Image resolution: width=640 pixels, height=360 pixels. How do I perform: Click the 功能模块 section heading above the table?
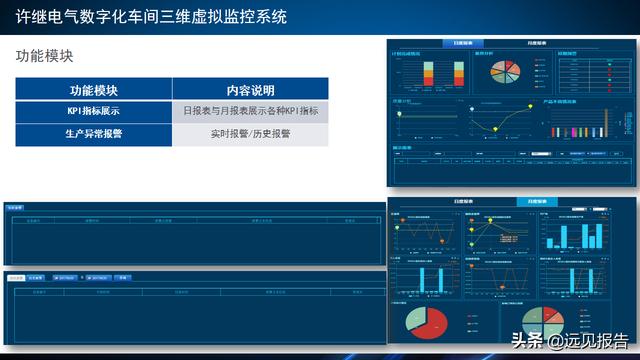[x=44, y=56]
